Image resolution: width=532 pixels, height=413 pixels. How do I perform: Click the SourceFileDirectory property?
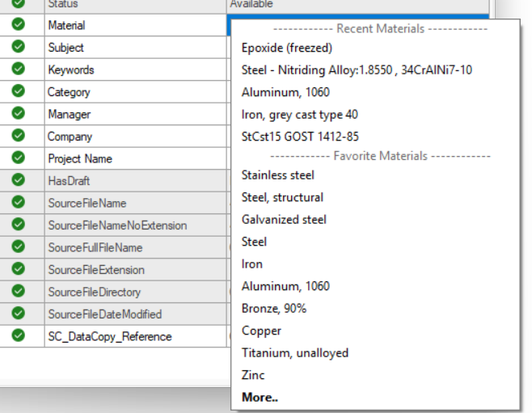[95, 292]
